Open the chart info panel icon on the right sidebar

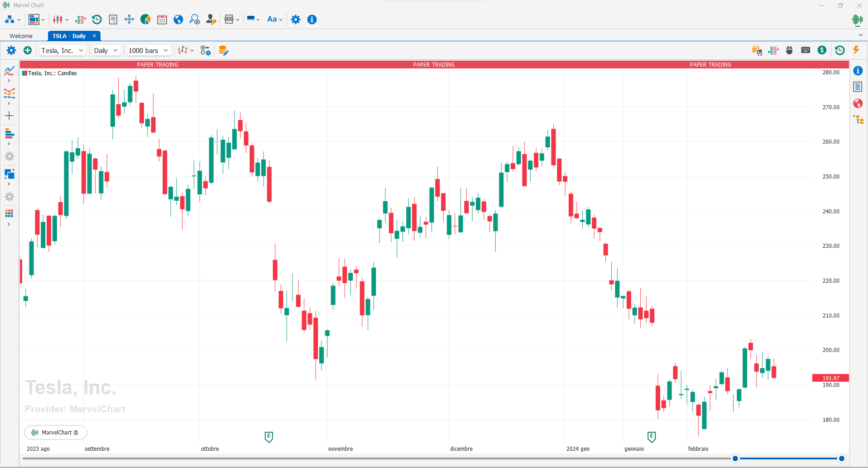pyautogui.click(x=858, y=71)
